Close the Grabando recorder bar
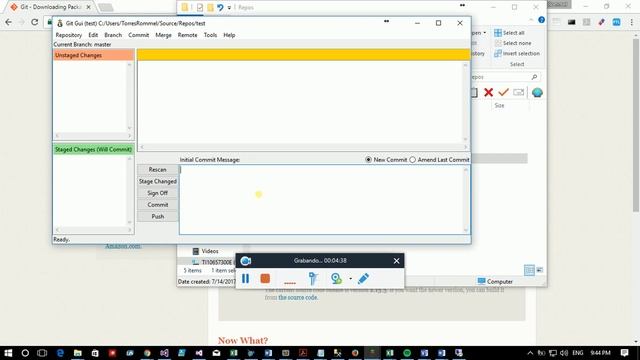This screenshot has height=360, width=640. [x=396, y=261]
